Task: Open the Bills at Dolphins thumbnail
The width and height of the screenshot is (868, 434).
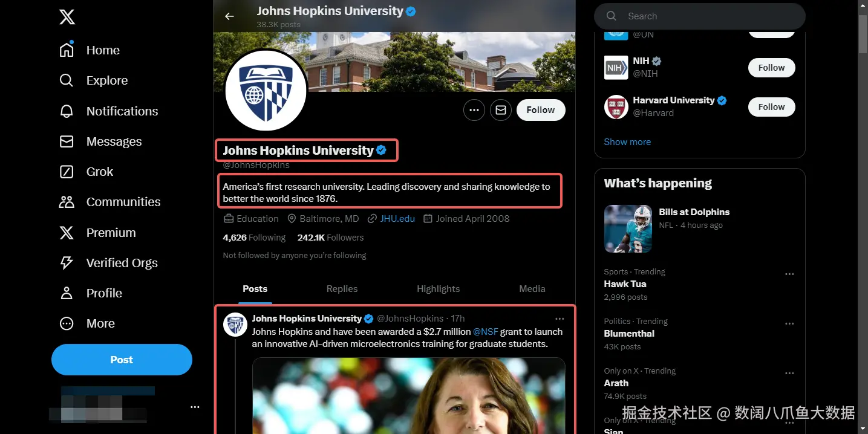Action: point(628,228)
